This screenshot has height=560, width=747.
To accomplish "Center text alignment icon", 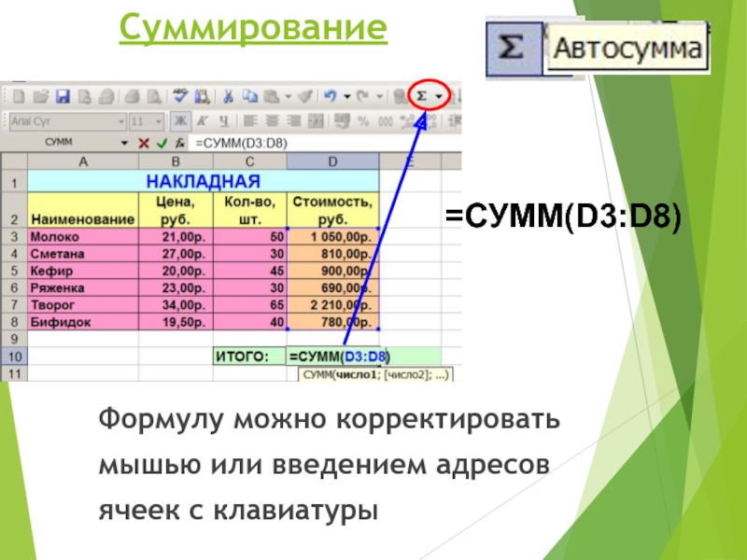I will pyautogui.click(x=272, y=121).
